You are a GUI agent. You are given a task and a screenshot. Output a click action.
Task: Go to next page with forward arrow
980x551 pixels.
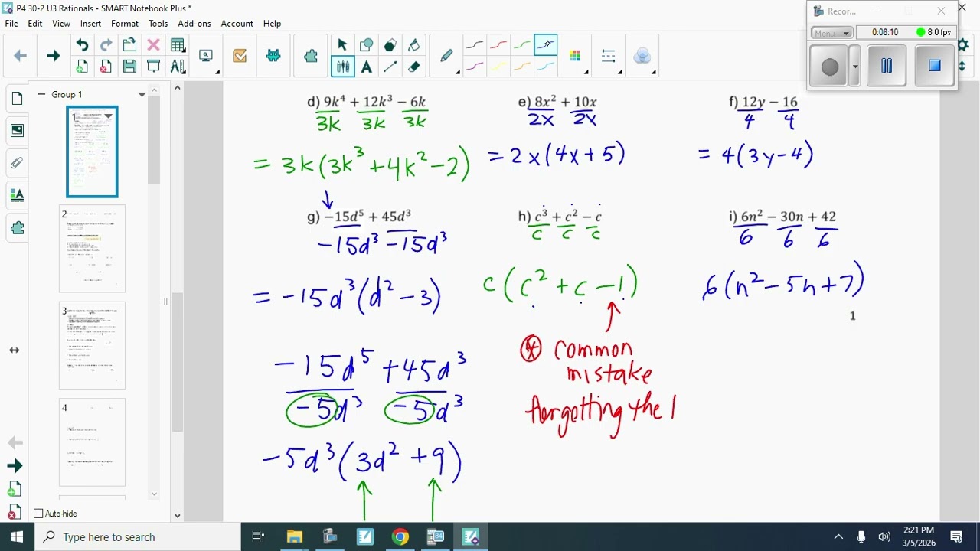53,56
